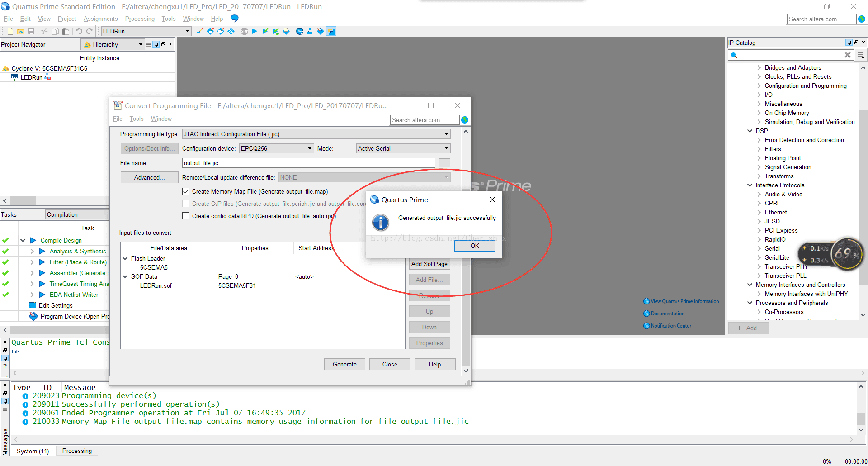
Task: Click globe icon in Convert dialog search
Action: click(465, 120)
